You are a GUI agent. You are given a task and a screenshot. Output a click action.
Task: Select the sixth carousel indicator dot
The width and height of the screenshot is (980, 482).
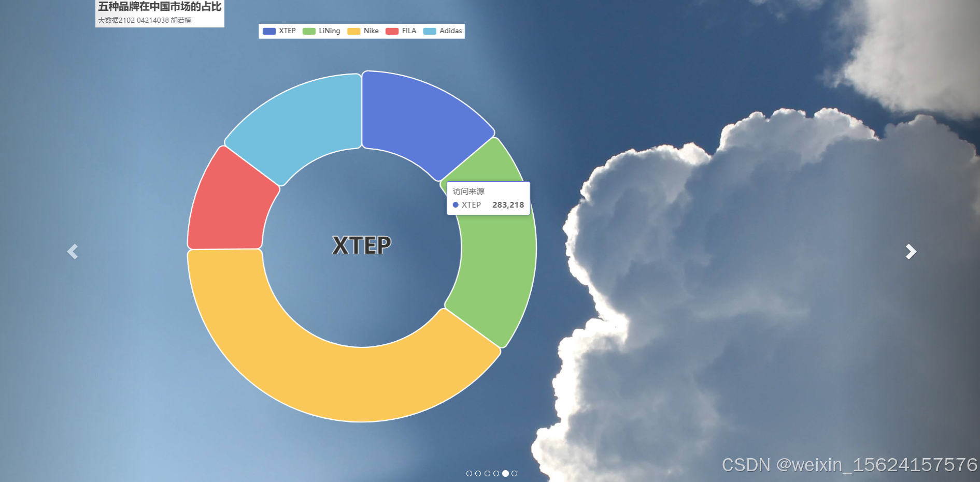514,473
